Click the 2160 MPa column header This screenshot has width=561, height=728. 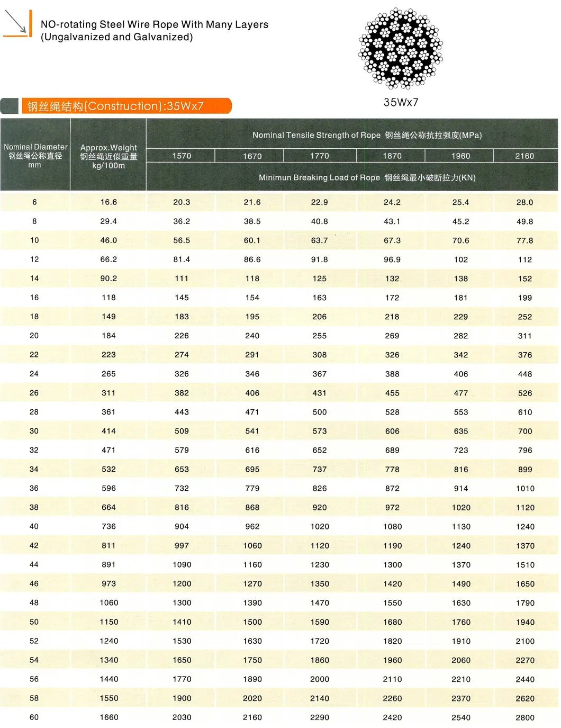coord(524,156)
